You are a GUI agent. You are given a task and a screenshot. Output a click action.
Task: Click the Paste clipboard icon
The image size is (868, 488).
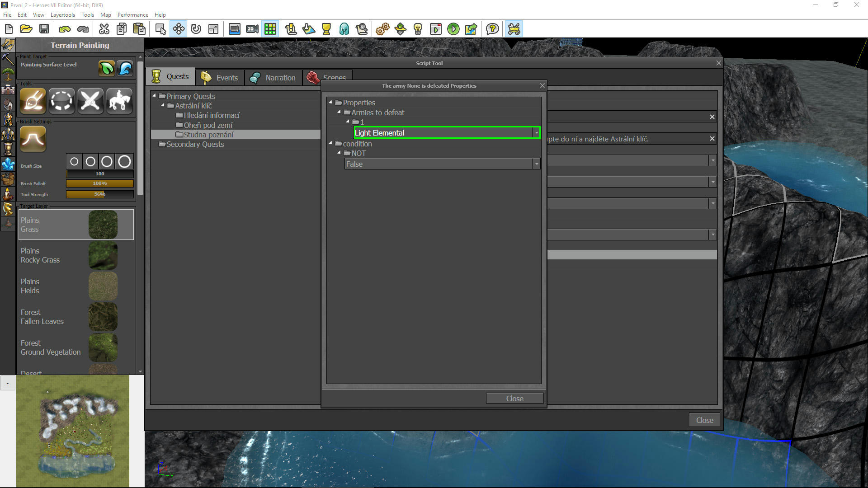tap(139, 29)
